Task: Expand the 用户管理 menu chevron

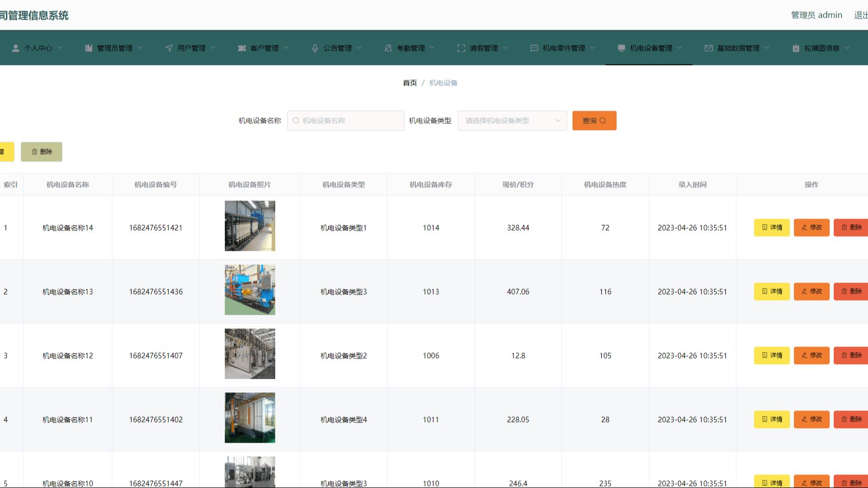Action: pos(213,47)
